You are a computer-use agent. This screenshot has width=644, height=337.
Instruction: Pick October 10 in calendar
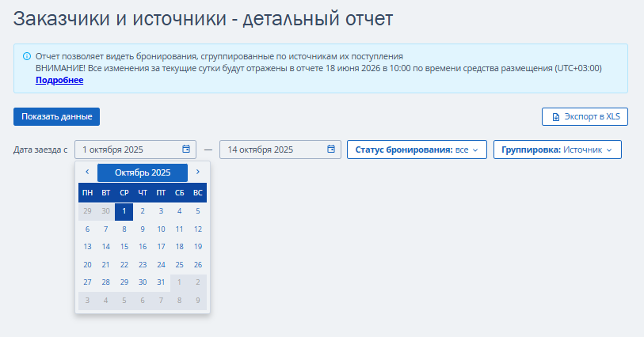point(161,229)
